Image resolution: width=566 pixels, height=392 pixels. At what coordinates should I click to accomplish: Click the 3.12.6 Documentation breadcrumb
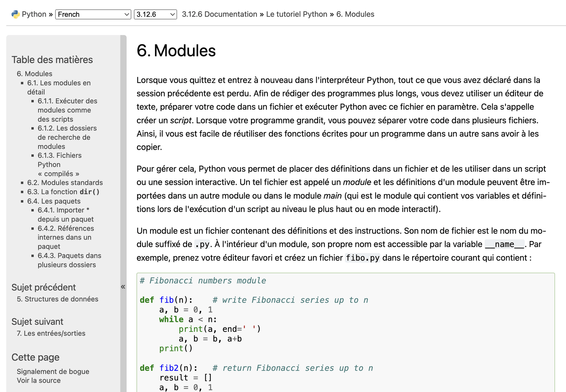click(x=219, y=14)
